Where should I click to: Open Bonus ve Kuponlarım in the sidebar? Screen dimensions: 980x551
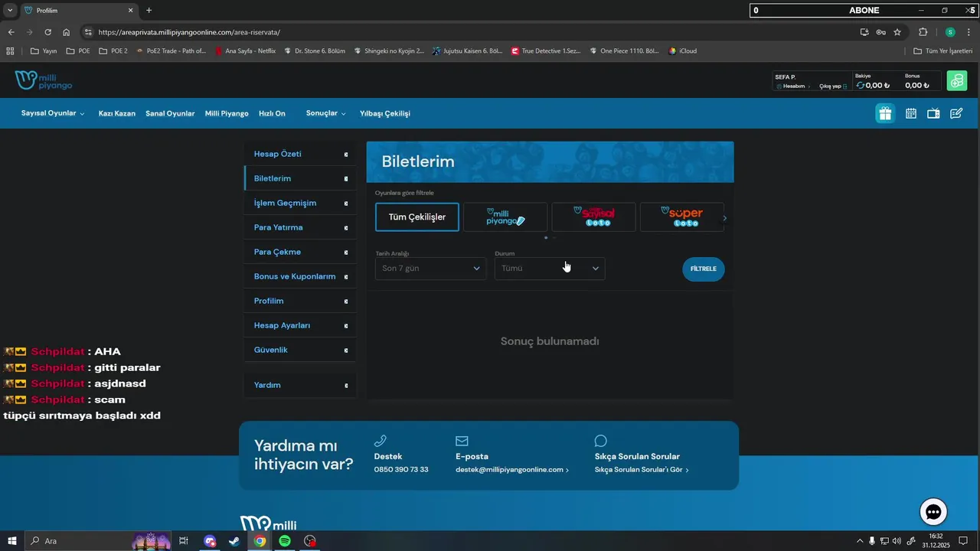[300, 276]
